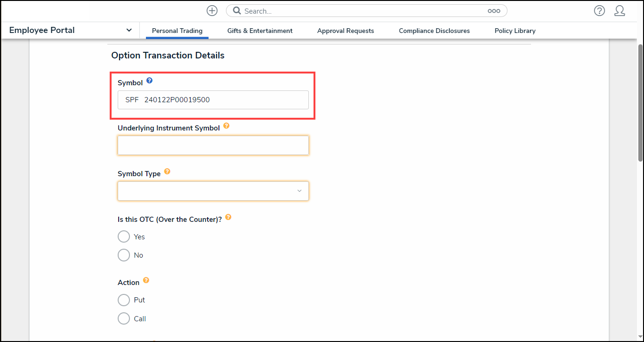
Task: Choose the Put action option
Action: pos(124,300)
